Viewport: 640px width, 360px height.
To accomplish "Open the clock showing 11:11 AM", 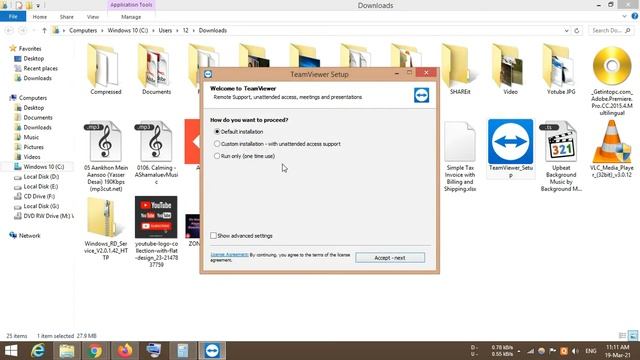I will pos(617,351).
